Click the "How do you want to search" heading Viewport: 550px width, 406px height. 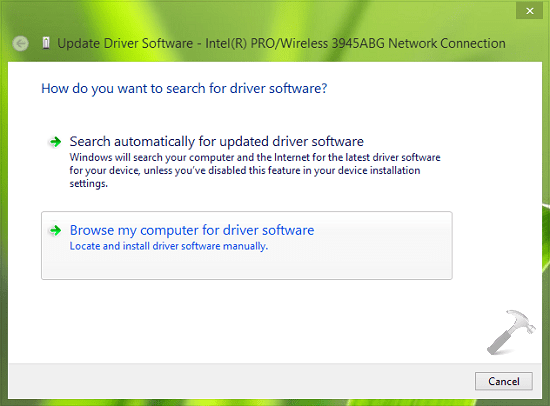point(184,88)
